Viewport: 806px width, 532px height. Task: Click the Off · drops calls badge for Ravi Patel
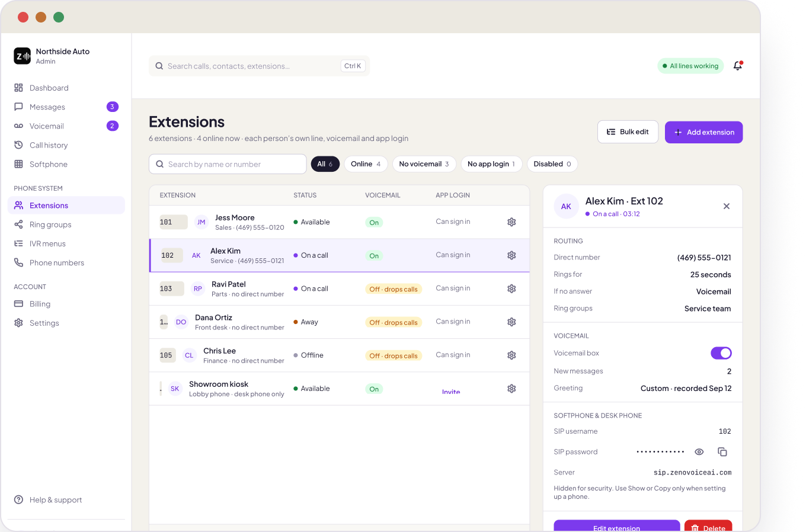(394, 289)
